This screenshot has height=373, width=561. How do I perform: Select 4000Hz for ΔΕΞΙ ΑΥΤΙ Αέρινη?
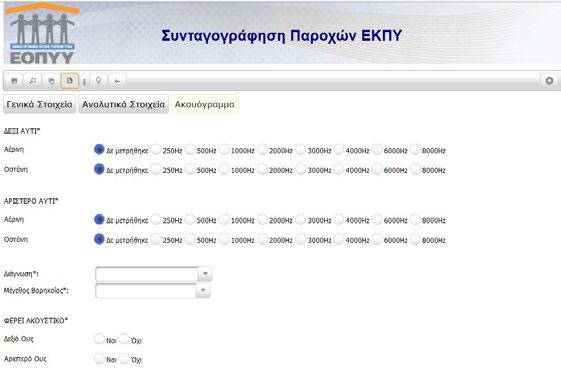pos(339,149)
